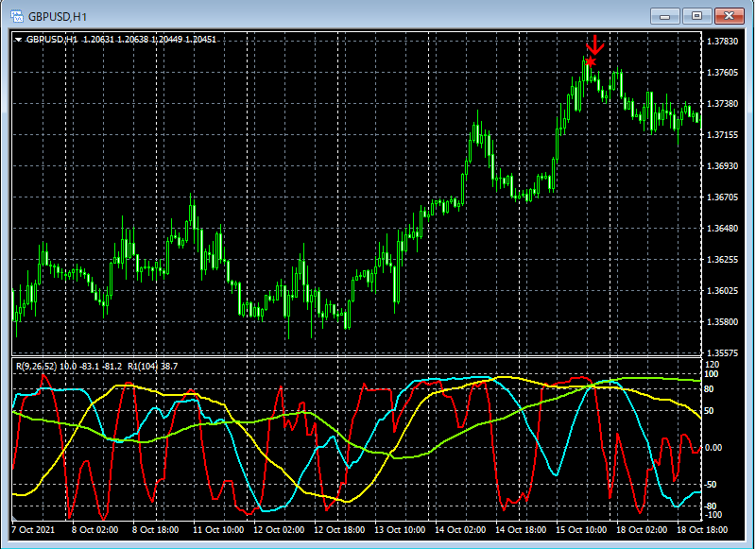Viewport: 756px width, 549px height.
Task: Click the R1(104) 38.7 indicator value
Action: click(x=152, y=367)
